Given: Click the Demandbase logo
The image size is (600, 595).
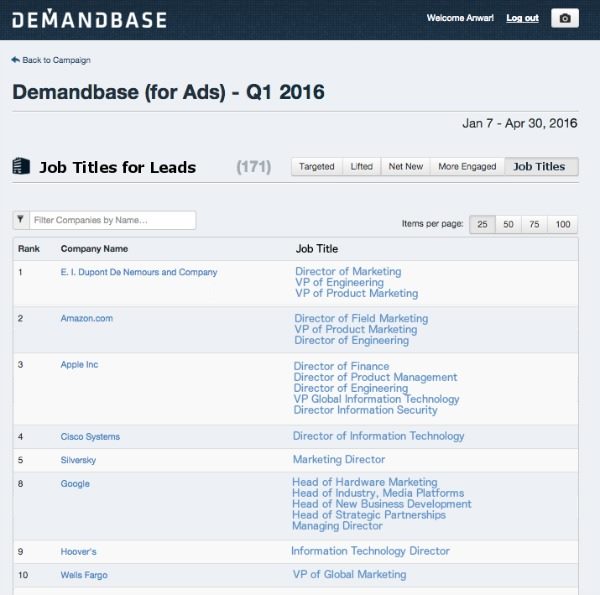Looking at the screenshot, I should tap(89, 19).
